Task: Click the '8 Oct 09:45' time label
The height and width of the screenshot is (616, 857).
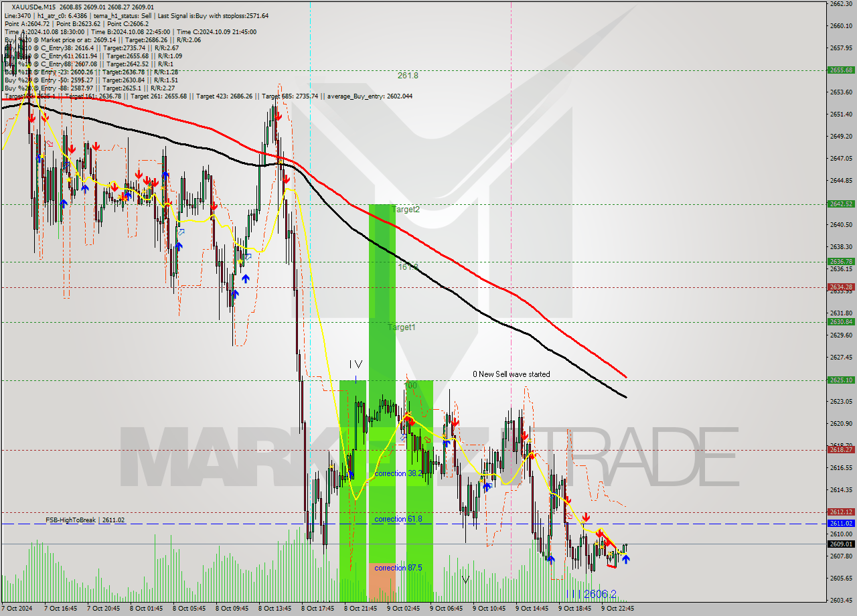Action: pos(232,609)
